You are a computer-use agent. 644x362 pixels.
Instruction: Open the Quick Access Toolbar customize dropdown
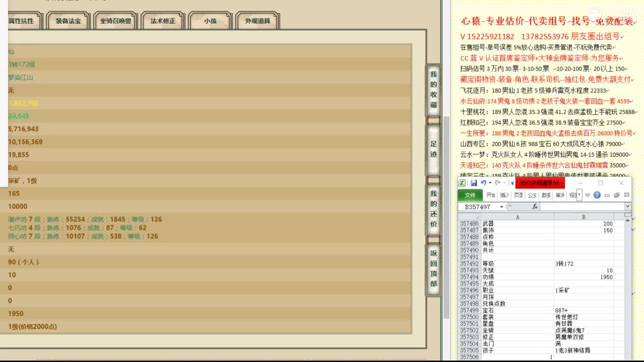tap(513, 183)
